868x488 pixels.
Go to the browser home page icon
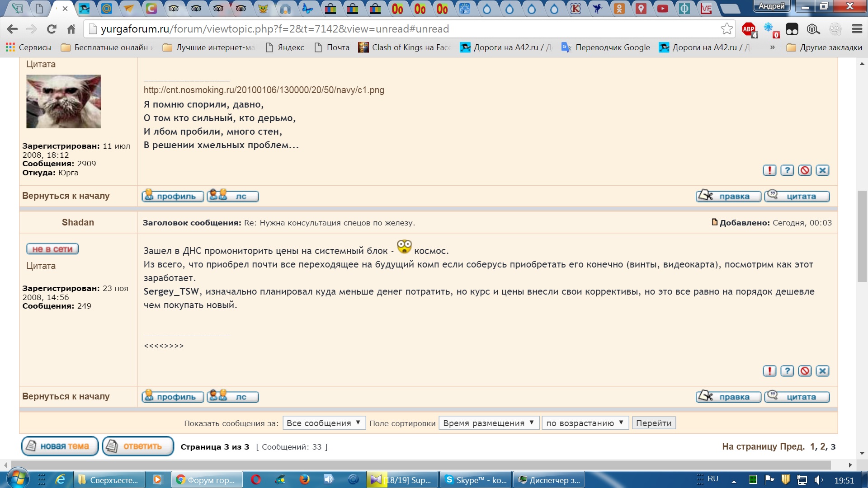71,29
